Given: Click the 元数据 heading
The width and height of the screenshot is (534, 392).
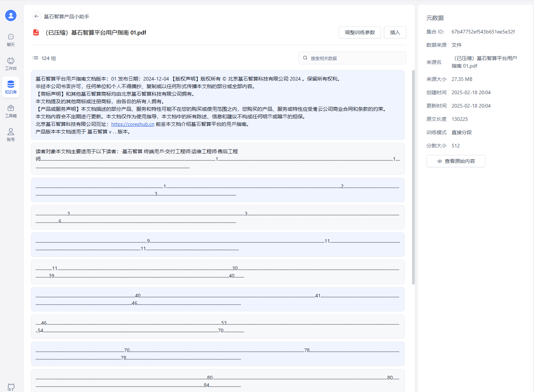Looking at the screenshot, I should coord(435,18).
